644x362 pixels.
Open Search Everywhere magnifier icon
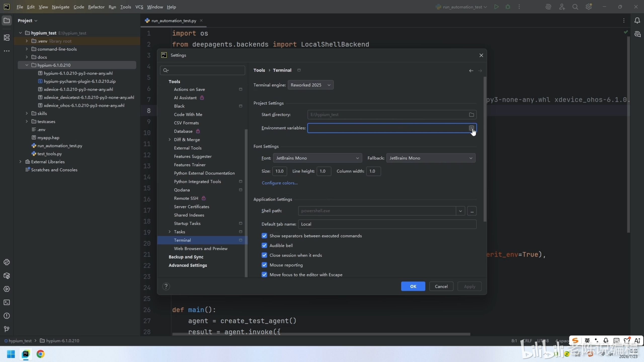coord(575,7)
